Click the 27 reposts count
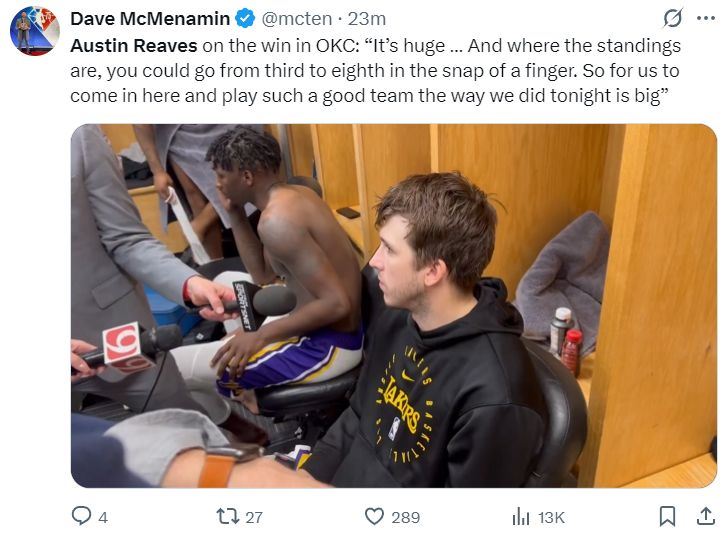This screenshot has height=543, width=728. [254, 518]
